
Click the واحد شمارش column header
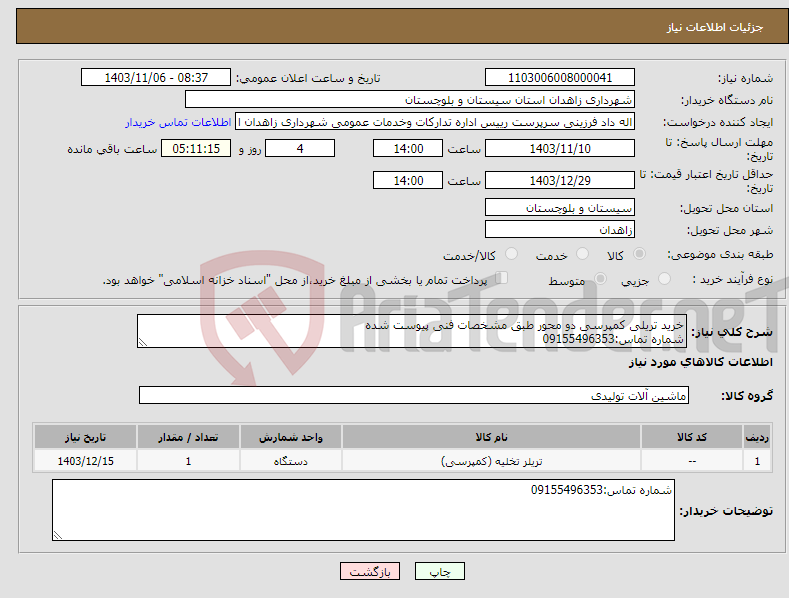coord(291,437)
